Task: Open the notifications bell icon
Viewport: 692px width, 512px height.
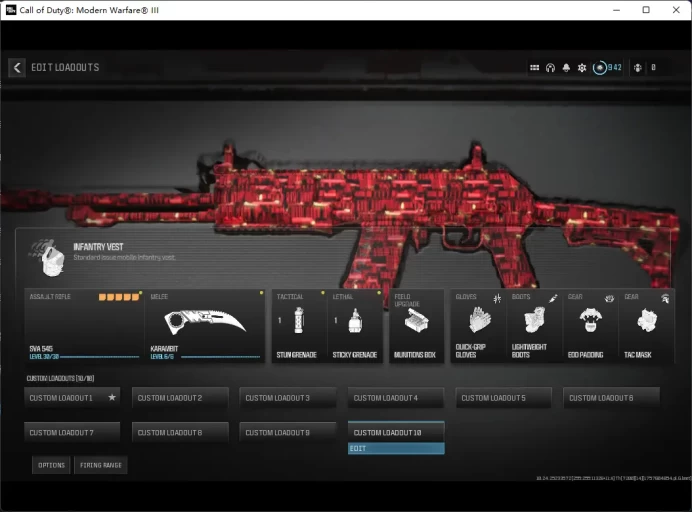Action: tap(566, 68)
